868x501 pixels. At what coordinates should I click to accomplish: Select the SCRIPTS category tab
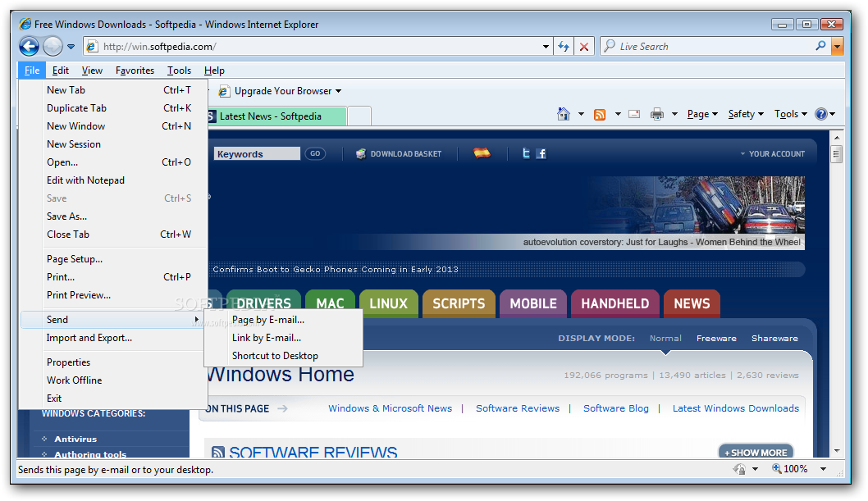pos(459,303)
